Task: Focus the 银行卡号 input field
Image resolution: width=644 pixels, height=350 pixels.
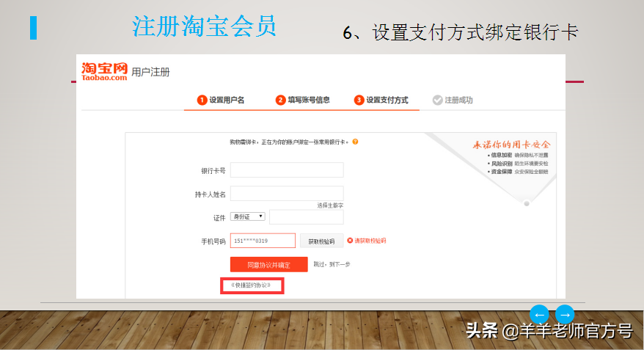Action: coord(287,169)
